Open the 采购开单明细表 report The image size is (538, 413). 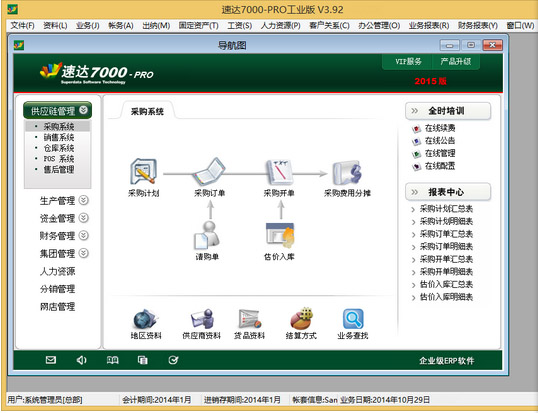point(446,272)
